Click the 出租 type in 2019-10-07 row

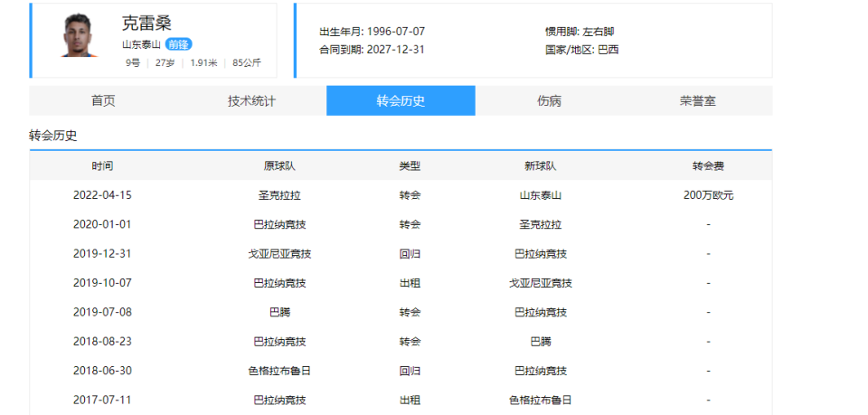pos(410,283)
